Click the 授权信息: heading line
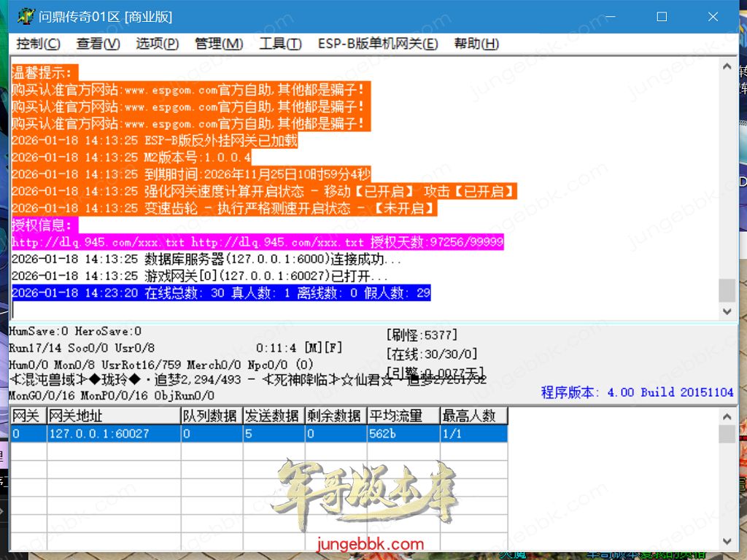The image size is (747, 560). coord(44,225)
